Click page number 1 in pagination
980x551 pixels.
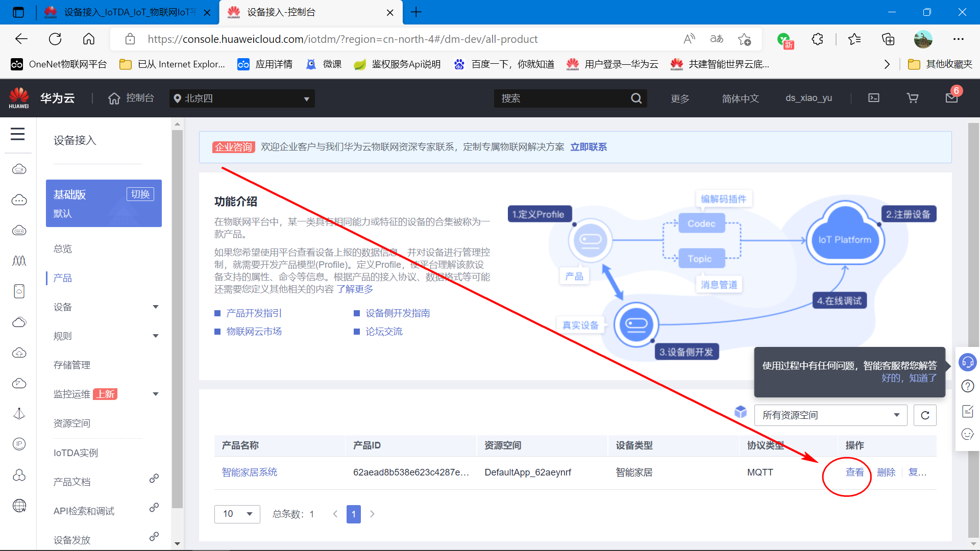click(353, 513)
